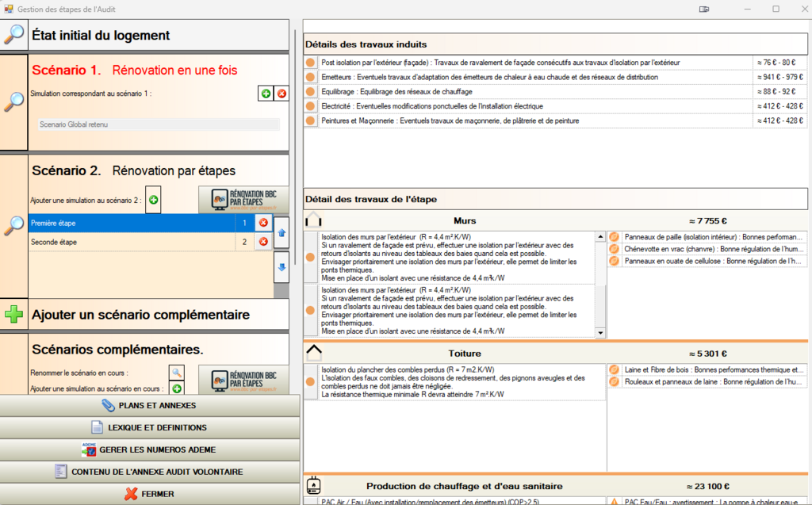This screenshot has width=812, height=505.
Task: Click GERER LES NUMEROS ADEME
Action: pos(150,450)
